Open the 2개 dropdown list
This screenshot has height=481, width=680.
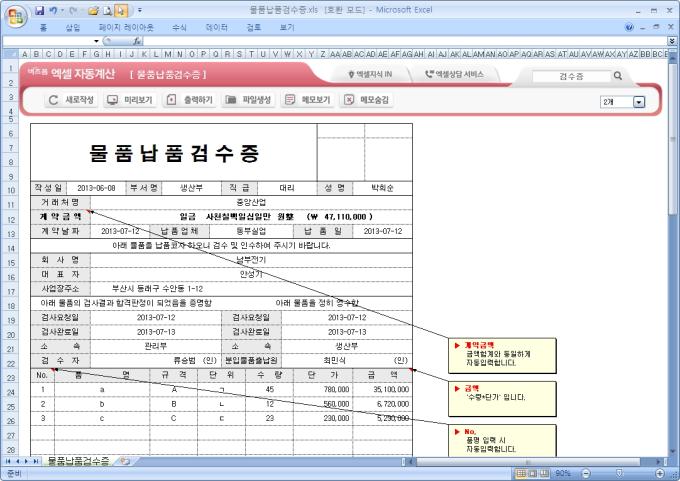tap(639, 102)
